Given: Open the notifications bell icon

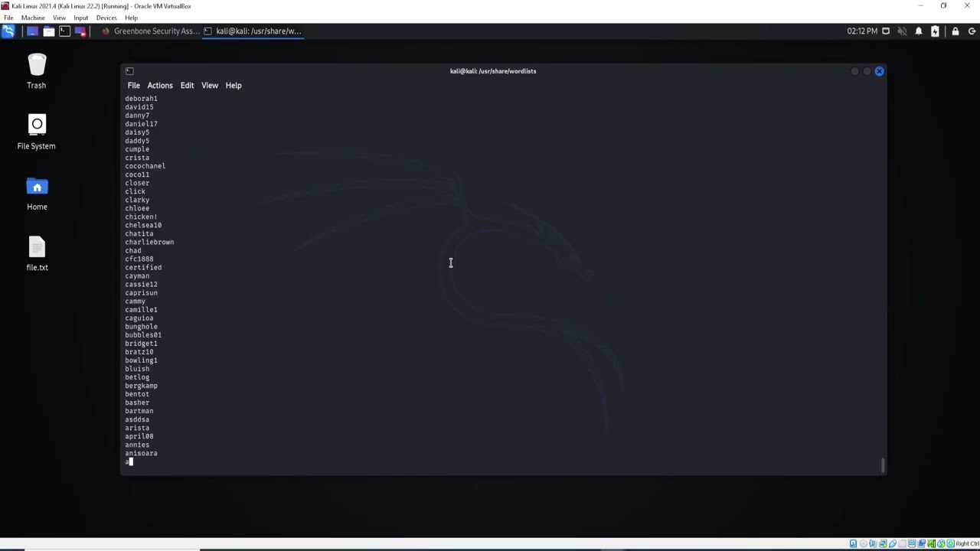Looking at the screenshot, I should [x=919, y=31].
